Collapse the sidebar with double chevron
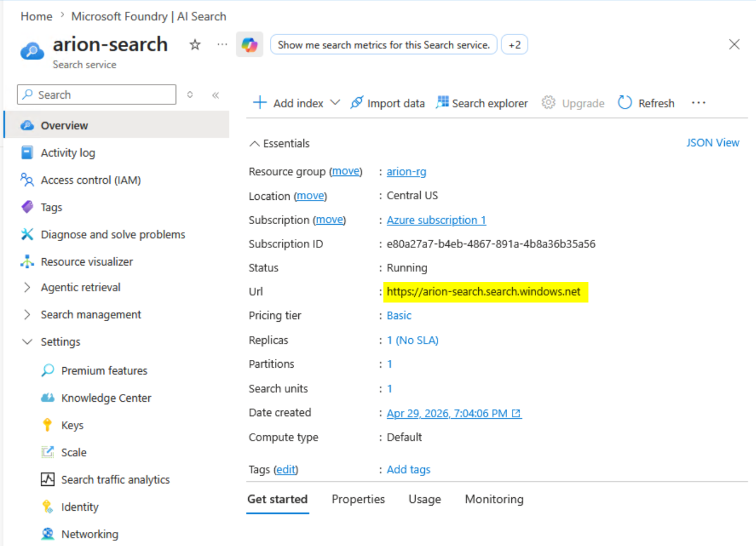Screen dimensions: 756x546 tap(216, 95)
